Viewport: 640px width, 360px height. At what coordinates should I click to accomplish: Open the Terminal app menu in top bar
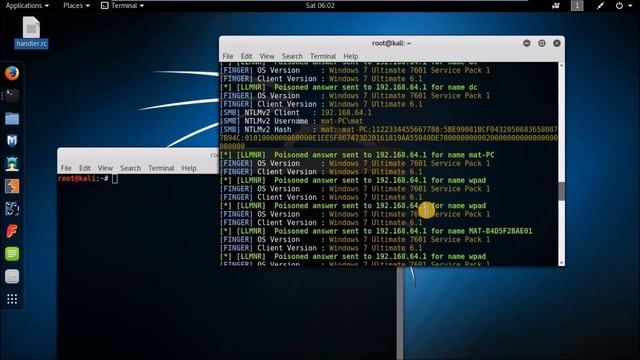(122, 5)
